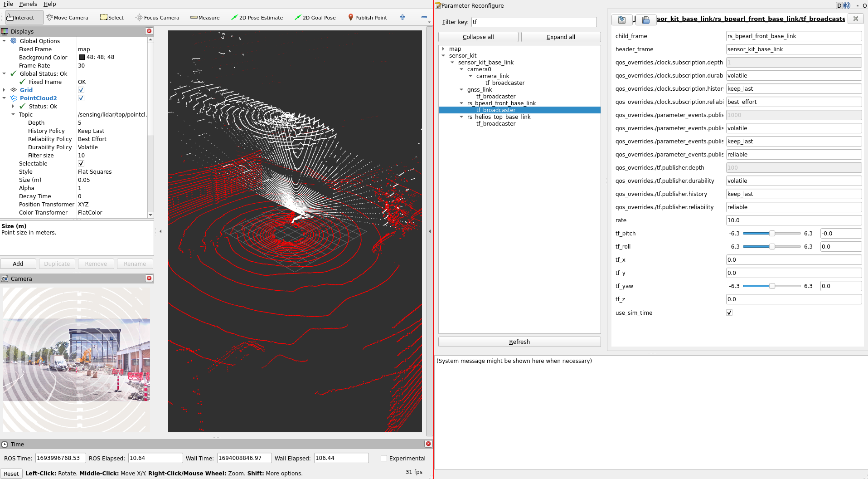Pick the 2D Goal Pose tool
The height and width of the screenshot is (479, 868).
coord(315,17)
